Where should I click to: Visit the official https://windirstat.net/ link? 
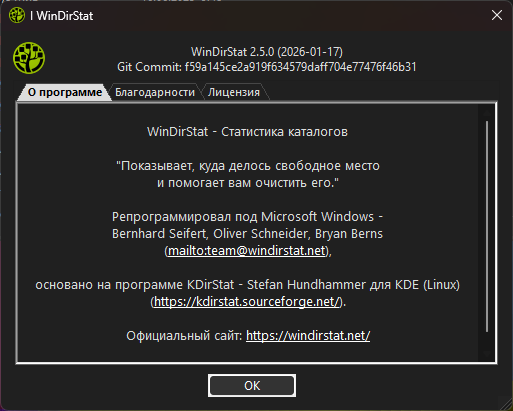pos(308,336)
